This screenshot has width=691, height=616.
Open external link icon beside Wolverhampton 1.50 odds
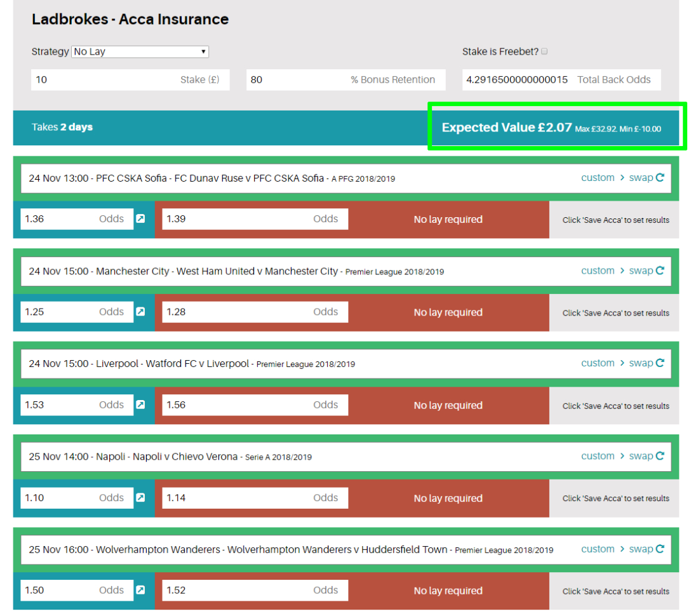click(x=140, y=590)
